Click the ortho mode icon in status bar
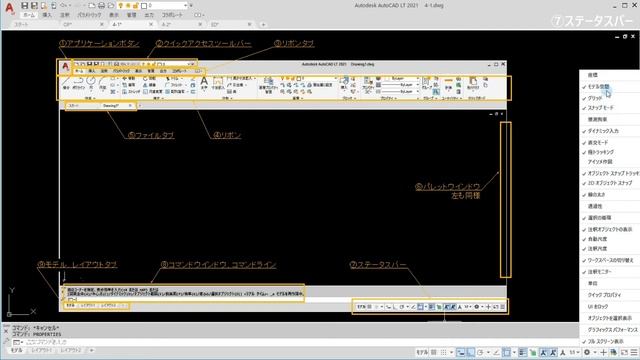 pyautogui.click(x=471, y=352)
